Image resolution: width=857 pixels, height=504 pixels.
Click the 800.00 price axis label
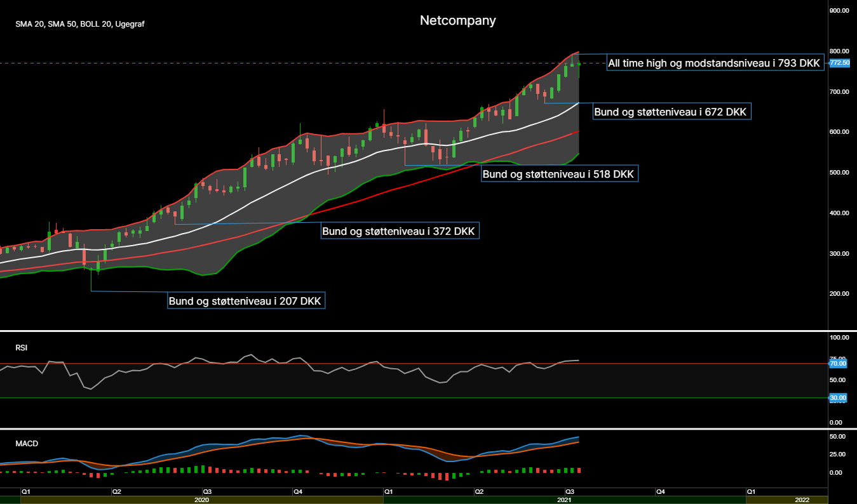[x=840, y=51]
